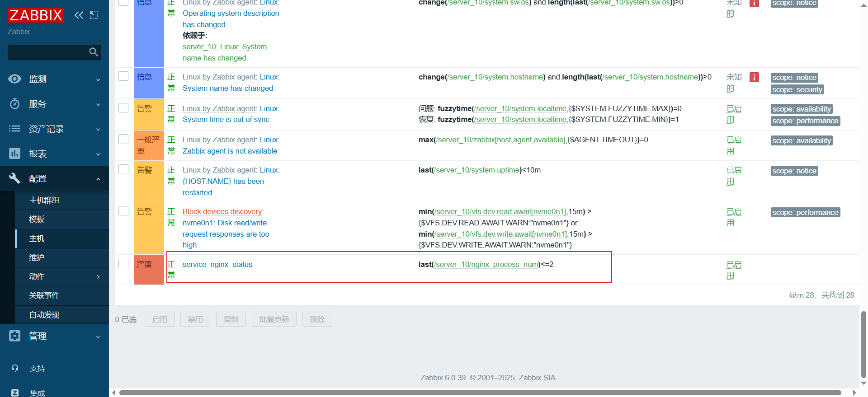This screenshot has width=868, height=397.
Task: Click the search magnifier icon
Action: [94, 52]
